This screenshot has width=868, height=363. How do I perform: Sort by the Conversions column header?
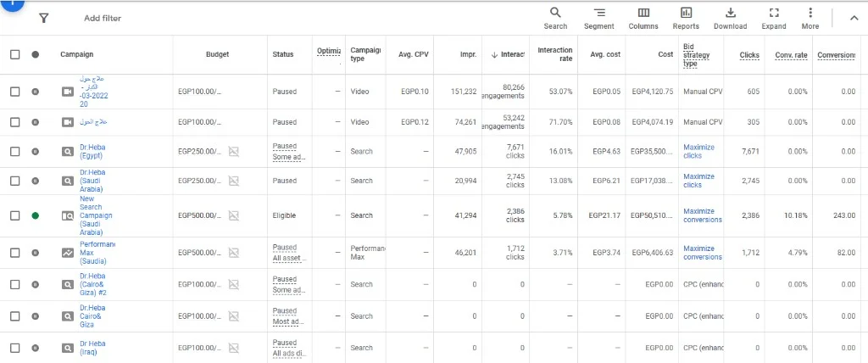click(x=836, y=55)
